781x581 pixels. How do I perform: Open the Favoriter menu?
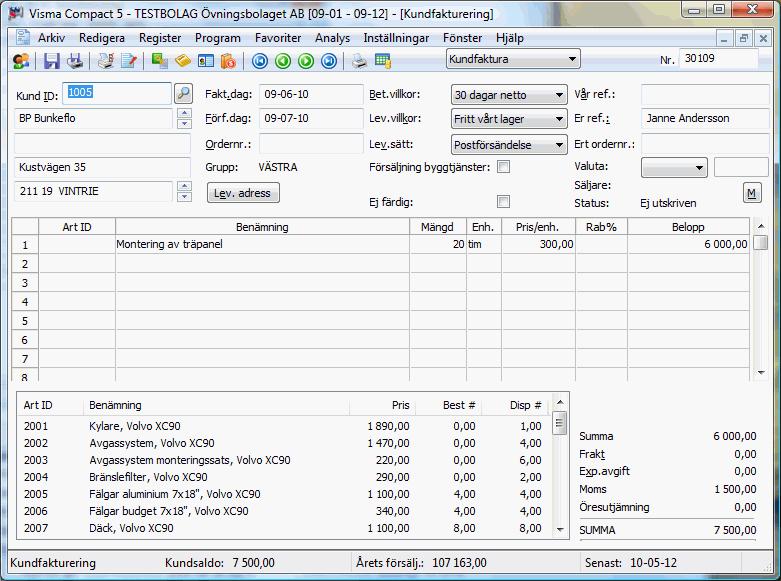[278, 38]
